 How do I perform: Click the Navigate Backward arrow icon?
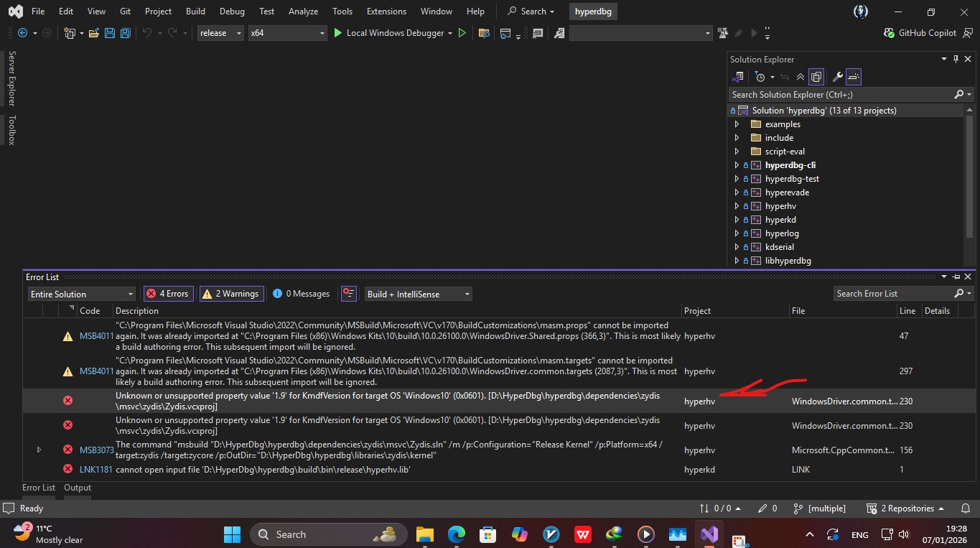(x=22, y=33)
